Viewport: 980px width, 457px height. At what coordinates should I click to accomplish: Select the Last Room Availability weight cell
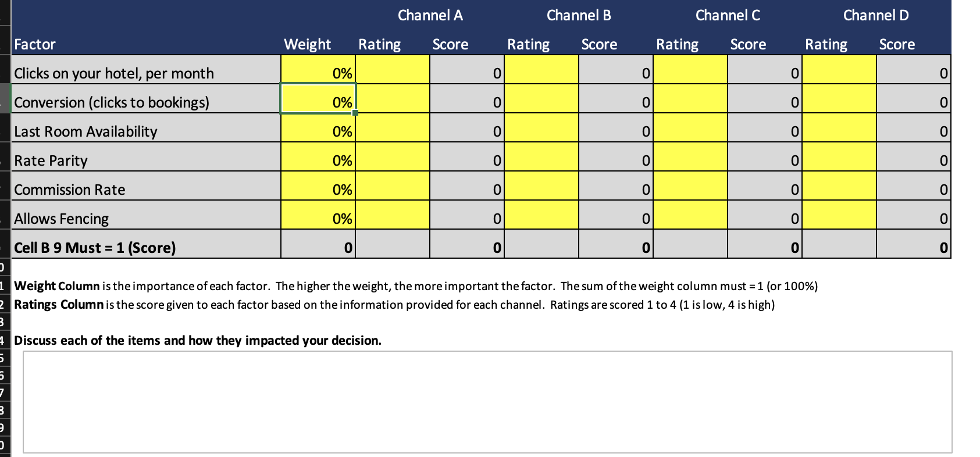click(x=318, y=131)
